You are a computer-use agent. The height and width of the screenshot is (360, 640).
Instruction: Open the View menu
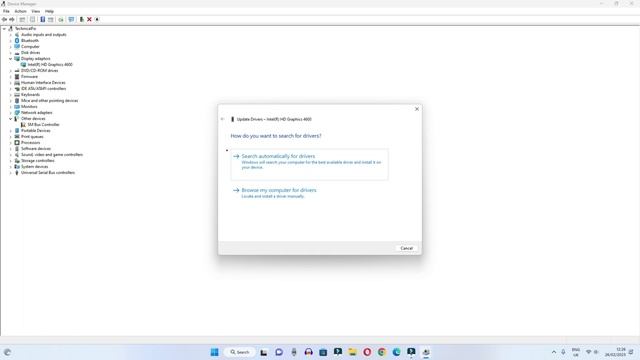36,11
